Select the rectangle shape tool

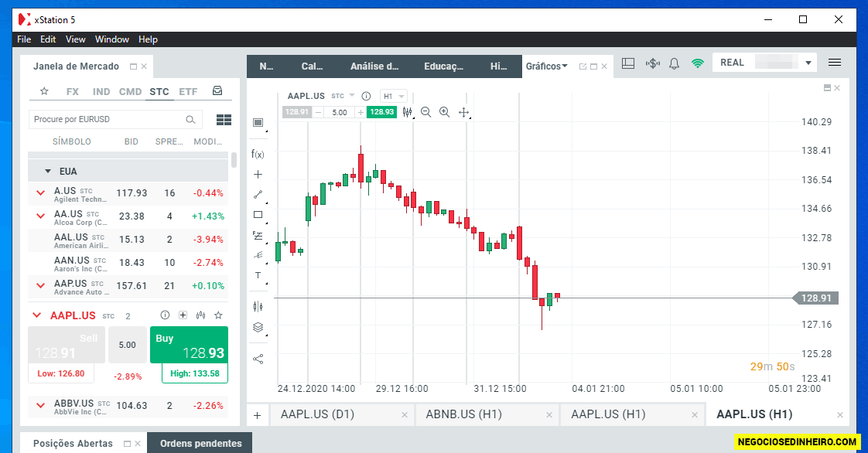(258, 215)
